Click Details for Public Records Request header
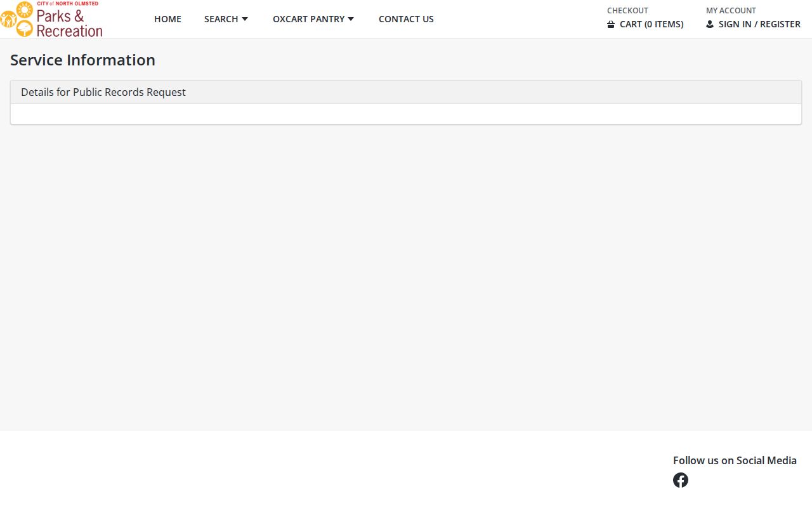The width and height of the screenshot is (812, 508). click(406, 92)
